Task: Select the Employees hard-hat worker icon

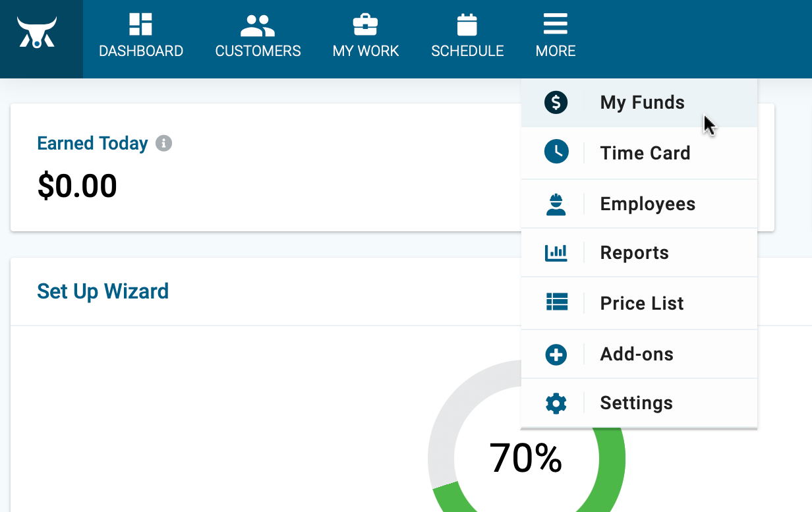Action: tap(556, 204)
